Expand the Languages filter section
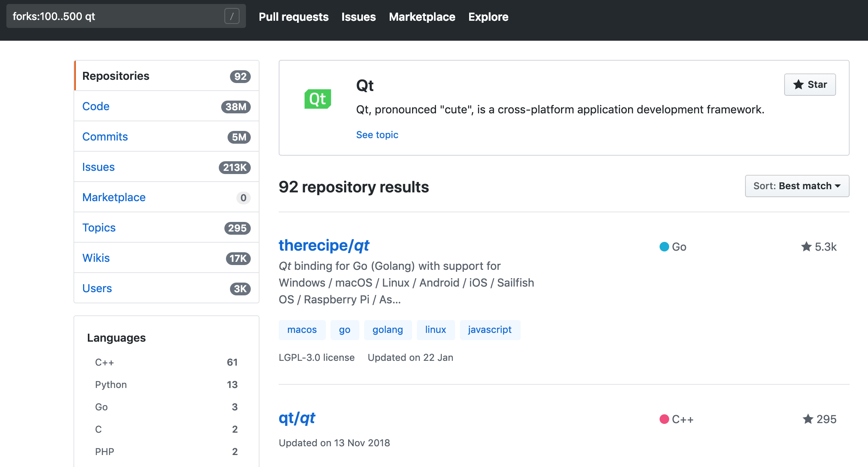This screenshot has width=868, height=467. pos(116,338)
